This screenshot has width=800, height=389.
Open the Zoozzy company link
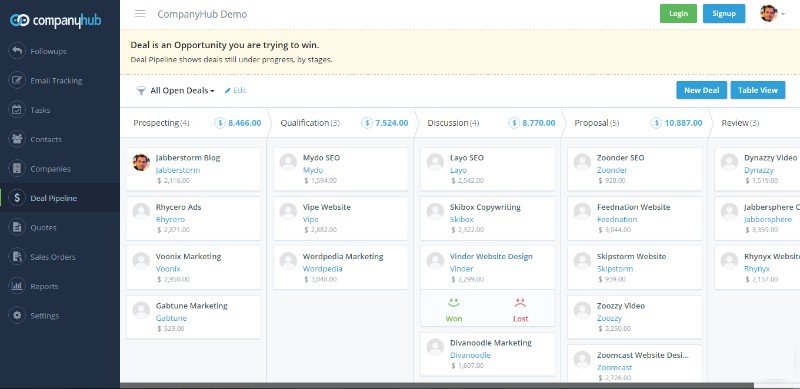tap(609, 318)
